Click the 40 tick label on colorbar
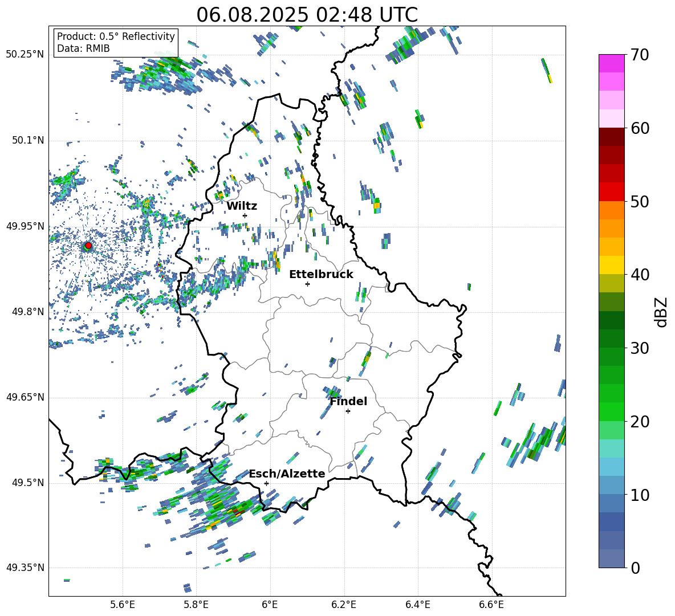Viewport: 675px width, 616px height. (639, 275)
